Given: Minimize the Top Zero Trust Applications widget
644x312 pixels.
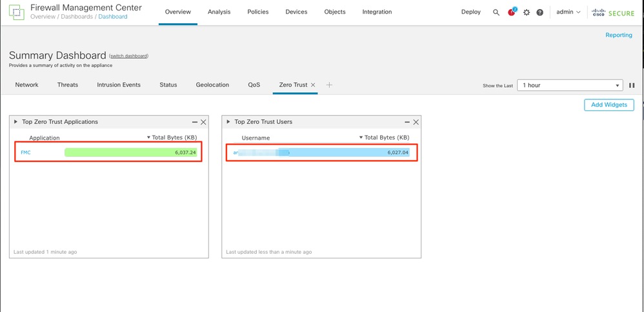Looking at the screenshot, I should point(194,122).
